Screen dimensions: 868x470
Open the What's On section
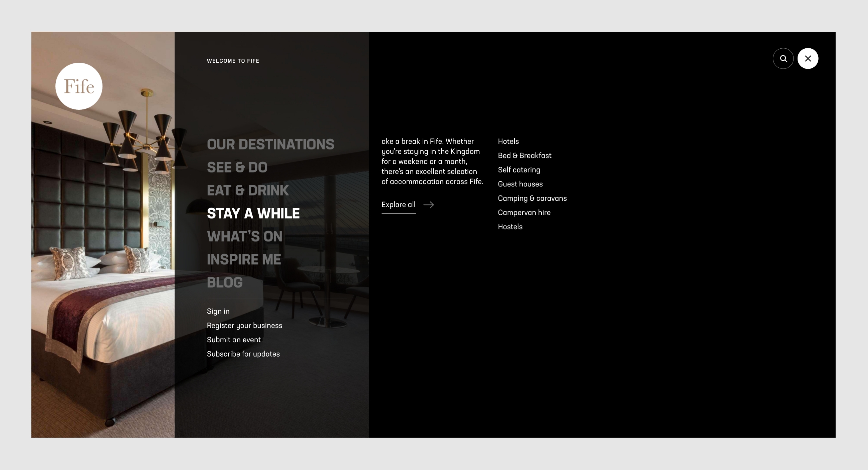pos(244,237)
